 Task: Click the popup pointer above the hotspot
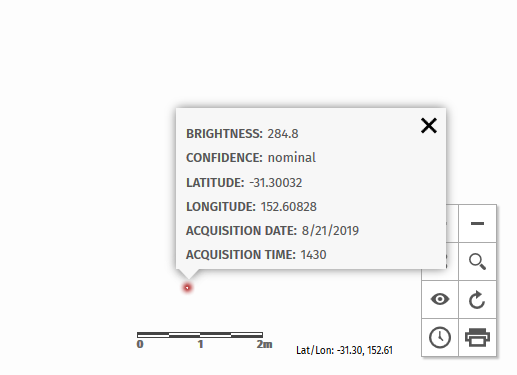188,274
